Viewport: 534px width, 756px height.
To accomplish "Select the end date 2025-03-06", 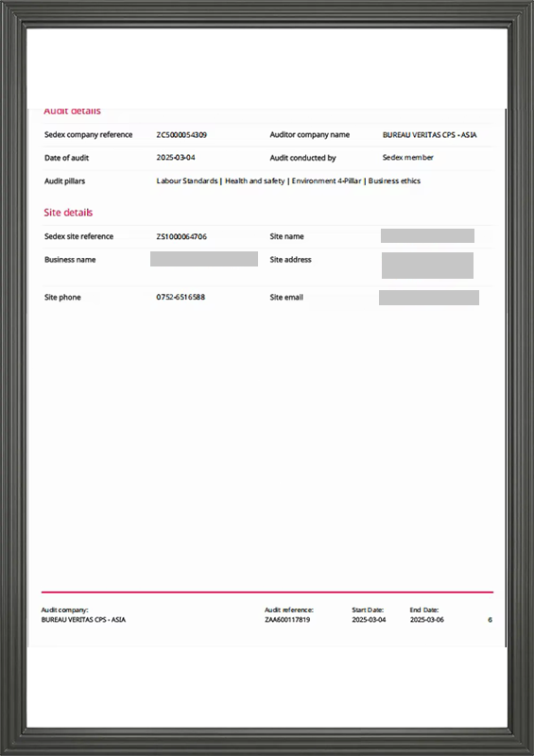I will tap(427, 620).
